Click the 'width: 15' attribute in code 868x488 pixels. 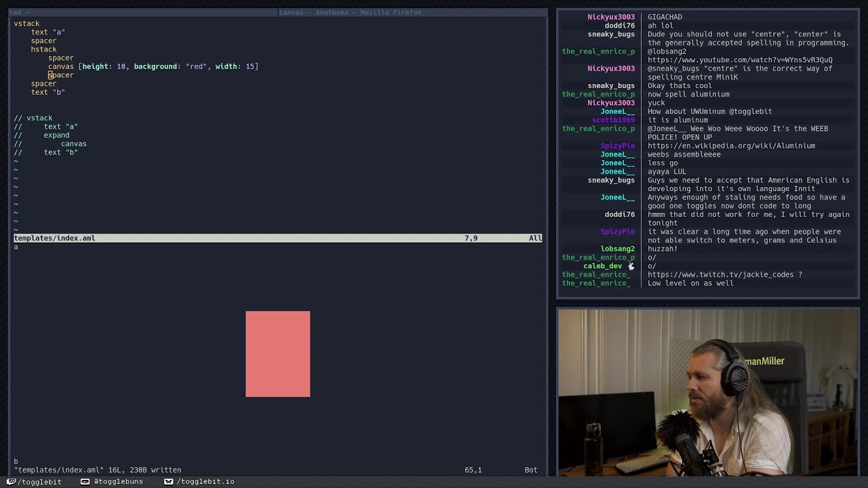[235, 66]
